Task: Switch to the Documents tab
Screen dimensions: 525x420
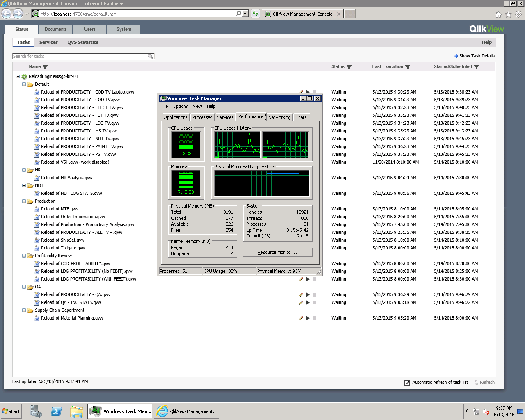Action: pyautogui.click(x=56, y=30)
